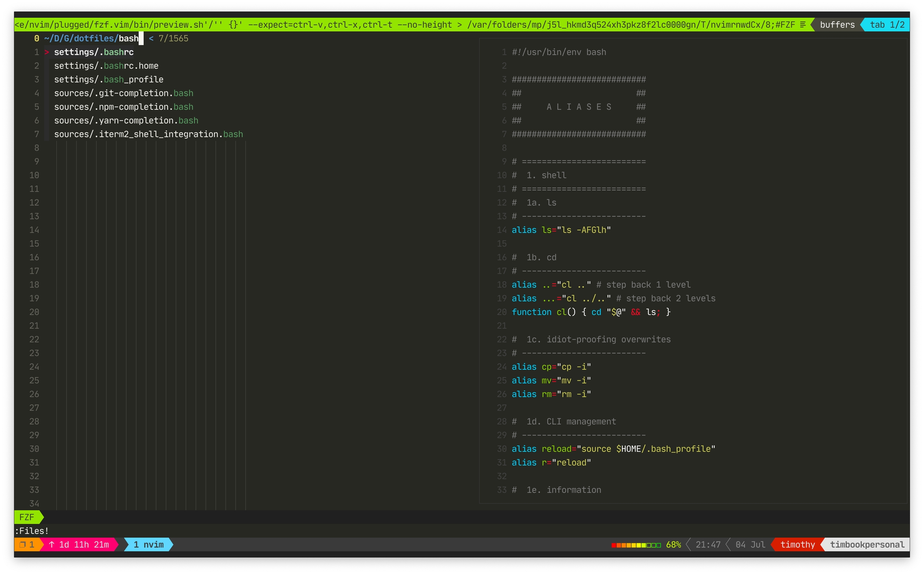The image size is (924, 574).
Task: Click the fzf query input containing bash
Action: [128, 39]
